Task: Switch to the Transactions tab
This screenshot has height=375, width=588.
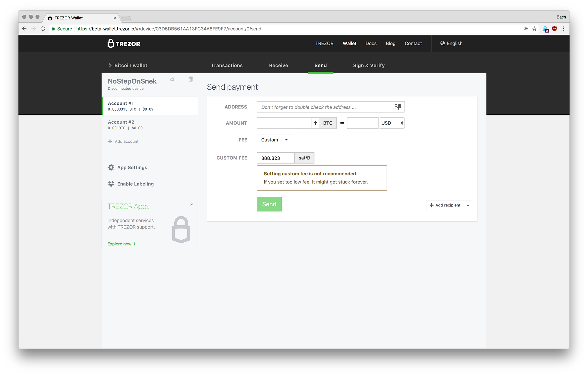Action: 227,65
